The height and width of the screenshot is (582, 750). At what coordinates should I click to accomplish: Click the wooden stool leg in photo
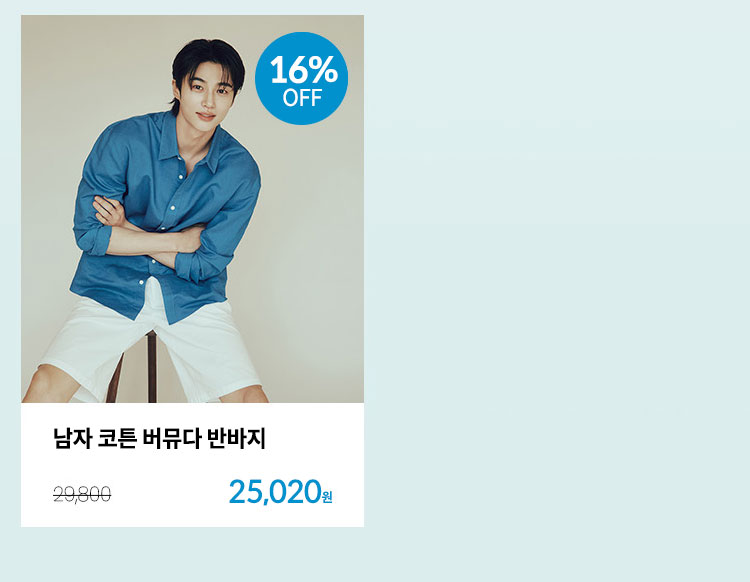[152, 367]
